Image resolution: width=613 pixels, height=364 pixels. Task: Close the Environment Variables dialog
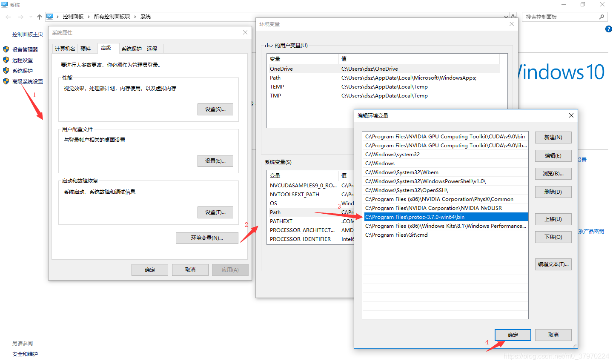pyautogui.click(x=512, y=24)
